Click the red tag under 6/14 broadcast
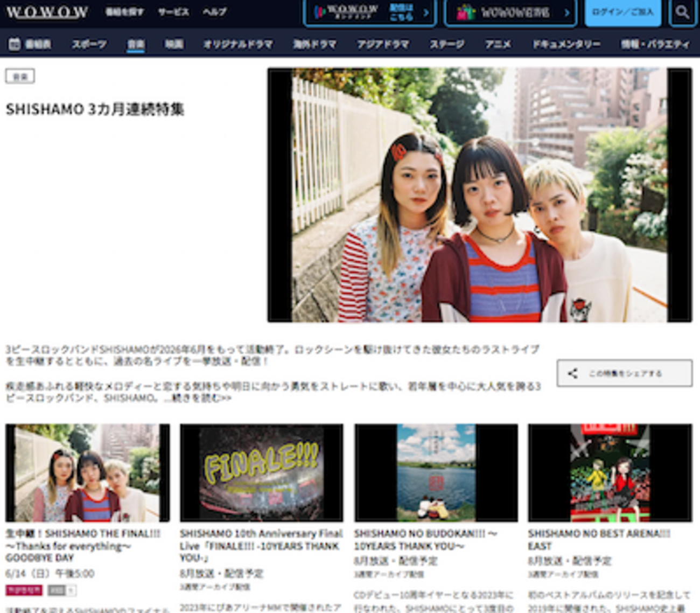This screenshot has height=613, width=700. click(x=24, y=590)
